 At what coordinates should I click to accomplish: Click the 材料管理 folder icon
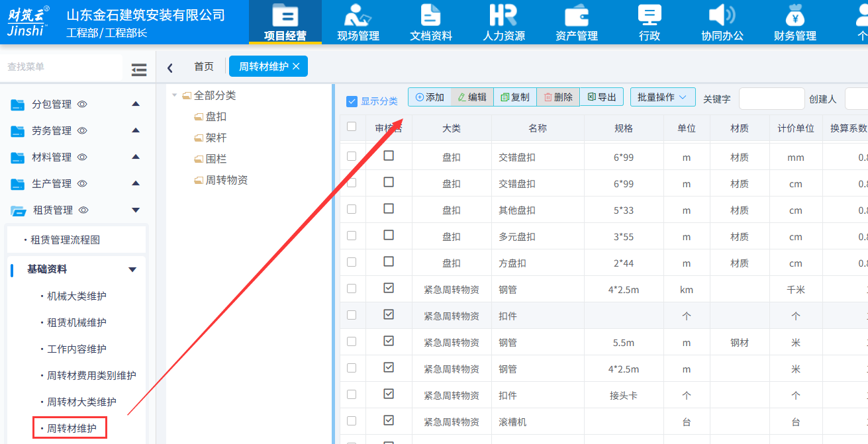coord(18,157)
